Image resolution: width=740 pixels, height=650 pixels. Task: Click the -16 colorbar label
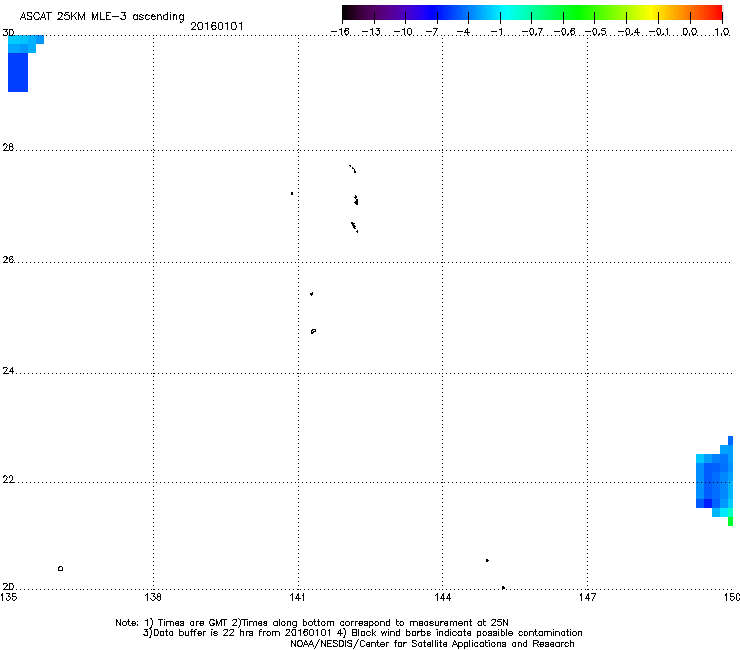pos(340,32)
